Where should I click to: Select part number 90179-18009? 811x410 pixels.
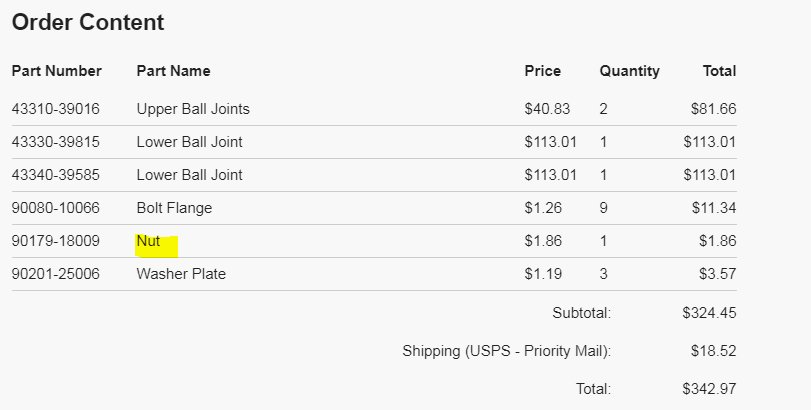(x=55, y=241)
